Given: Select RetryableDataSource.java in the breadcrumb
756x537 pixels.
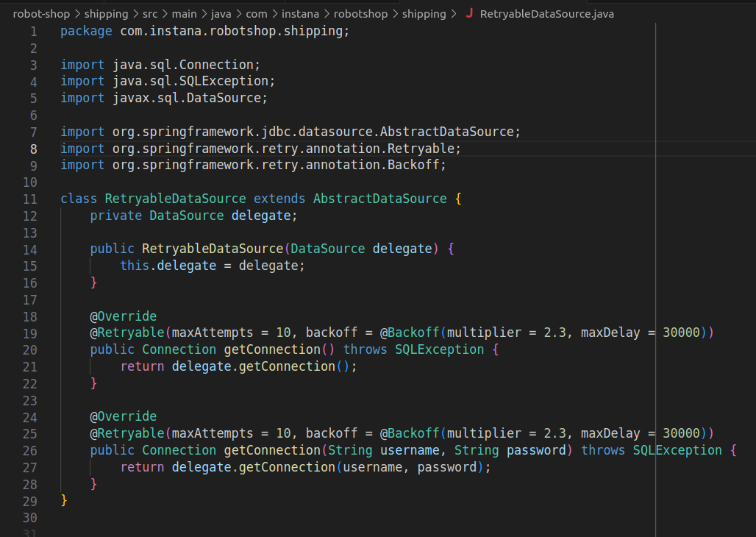Looking at the screenshot, I should pyautogui.click(x=546, y=14).
